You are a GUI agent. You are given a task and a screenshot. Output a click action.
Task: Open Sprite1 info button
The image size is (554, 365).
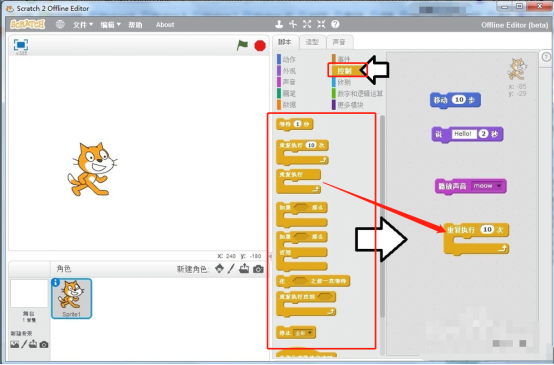[55, 282]
